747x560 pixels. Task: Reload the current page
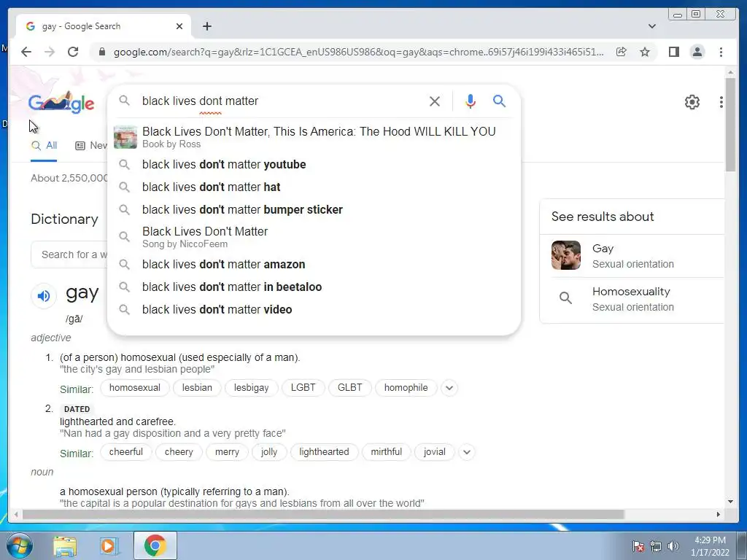coord(73,52)
